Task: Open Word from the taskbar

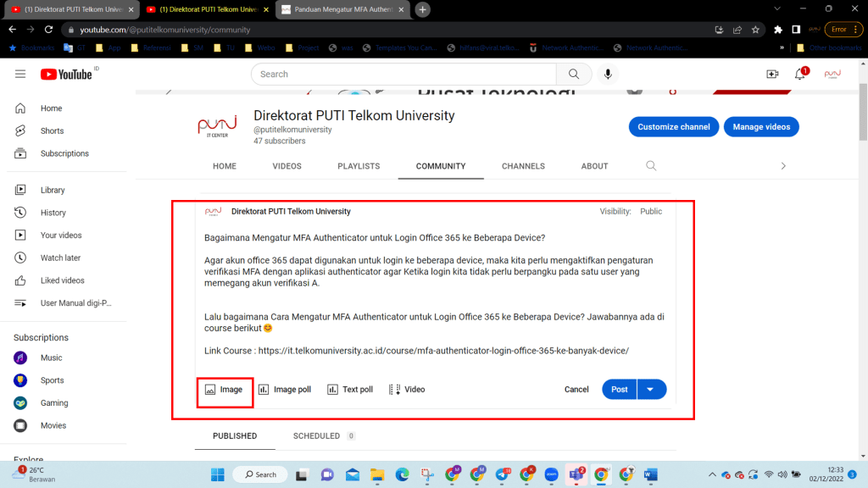Action: (650, 474)
